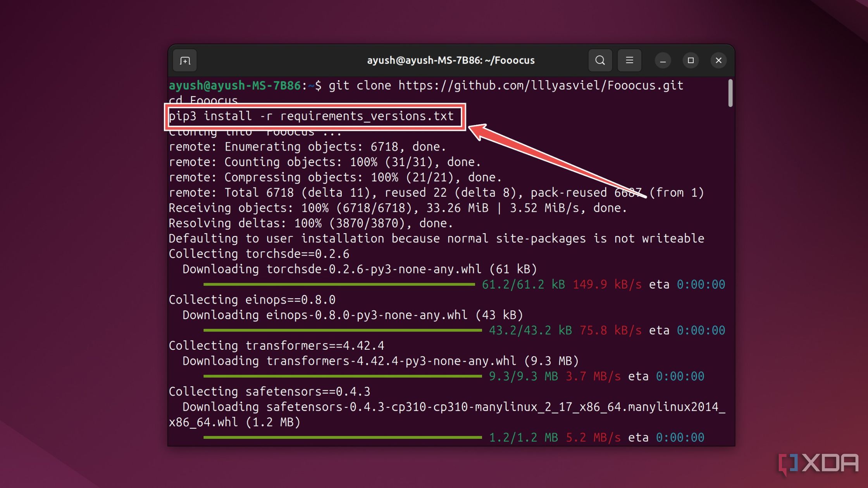The width and height of the screenshot is (868, 488).
Task: Click the '5.2 MB/s' download speed
Action: [593, 437]
